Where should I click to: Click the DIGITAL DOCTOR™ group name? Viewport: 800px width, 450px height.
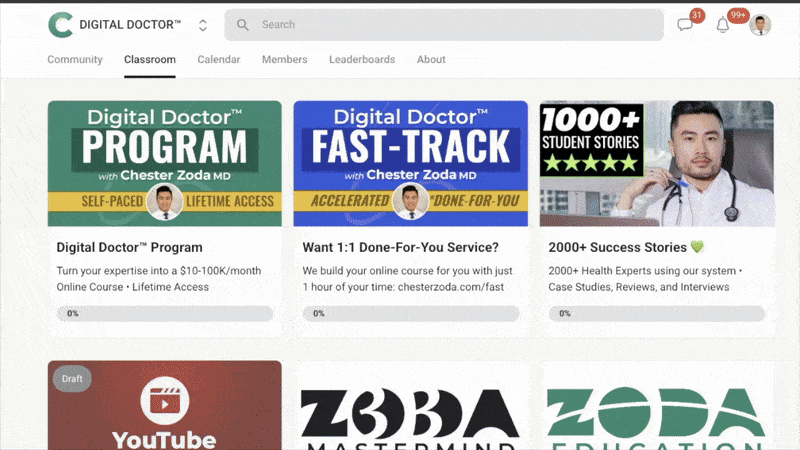coord(130,24)
